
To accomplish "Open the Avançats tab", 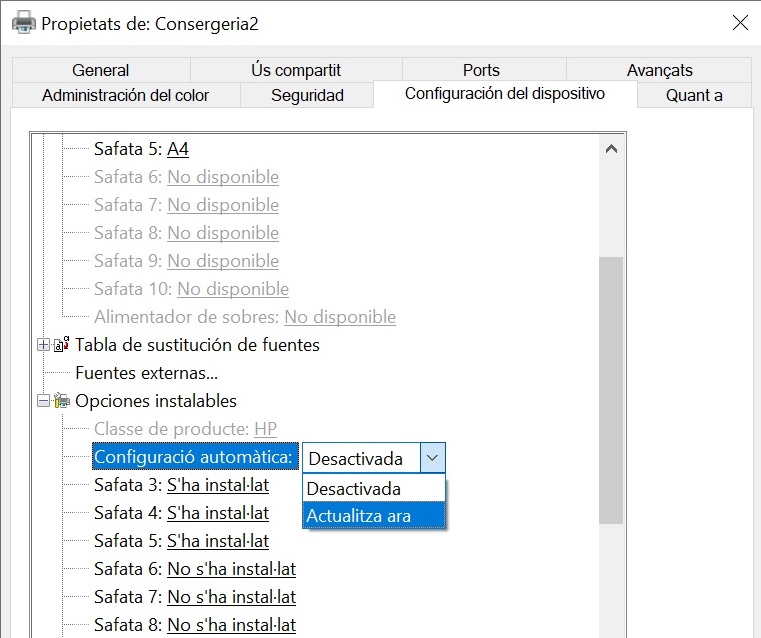I will (660, 70).
